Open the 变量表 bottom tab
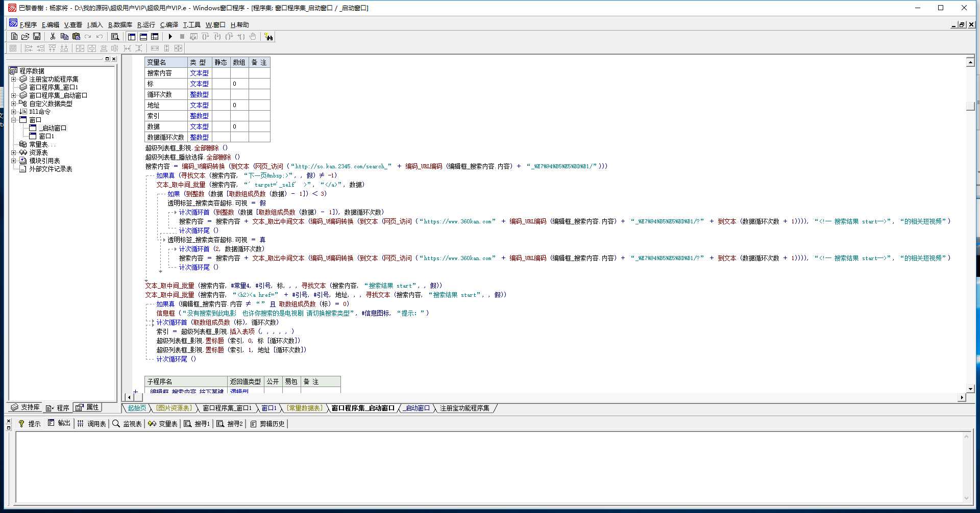 163,423
